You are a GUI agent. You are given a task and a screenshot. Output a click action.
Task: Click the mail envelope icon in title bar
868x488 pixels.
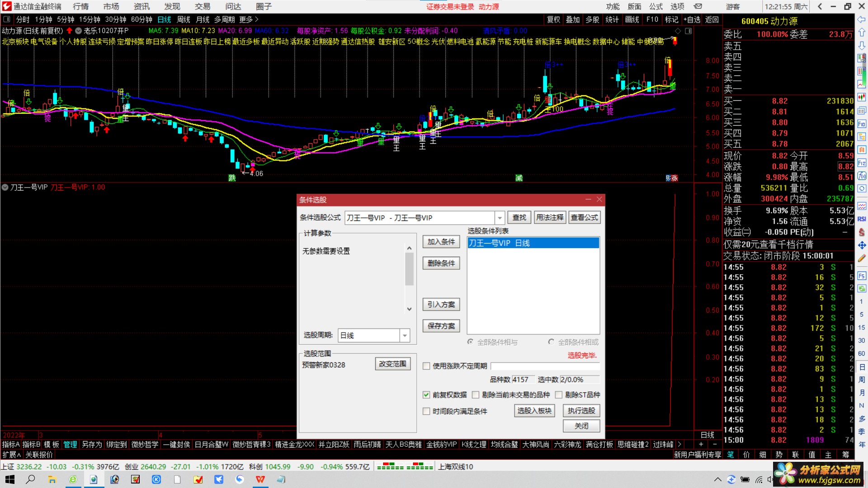point(698,6)
